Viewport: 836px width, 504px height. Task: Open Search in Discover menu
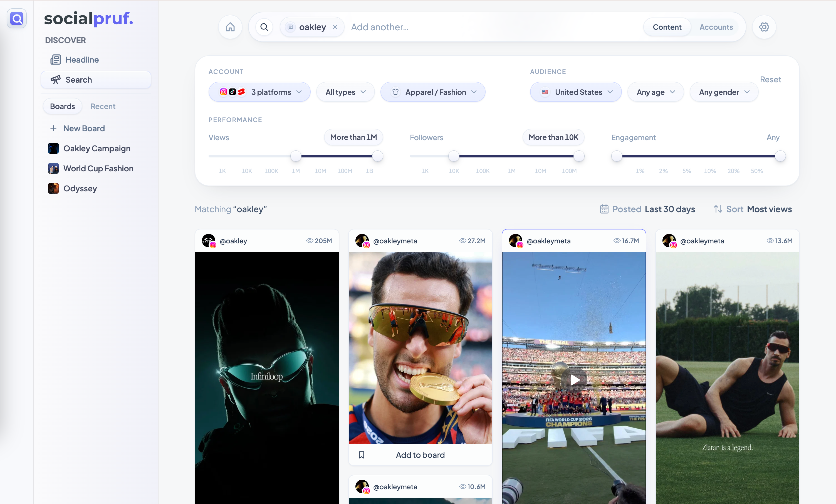tap(96, 80)
